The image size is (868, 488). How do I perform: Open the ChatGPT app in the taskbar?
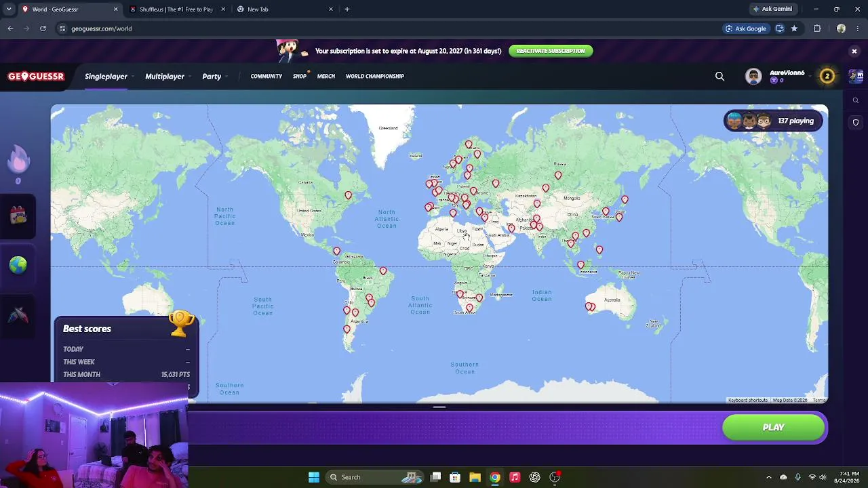534,477
